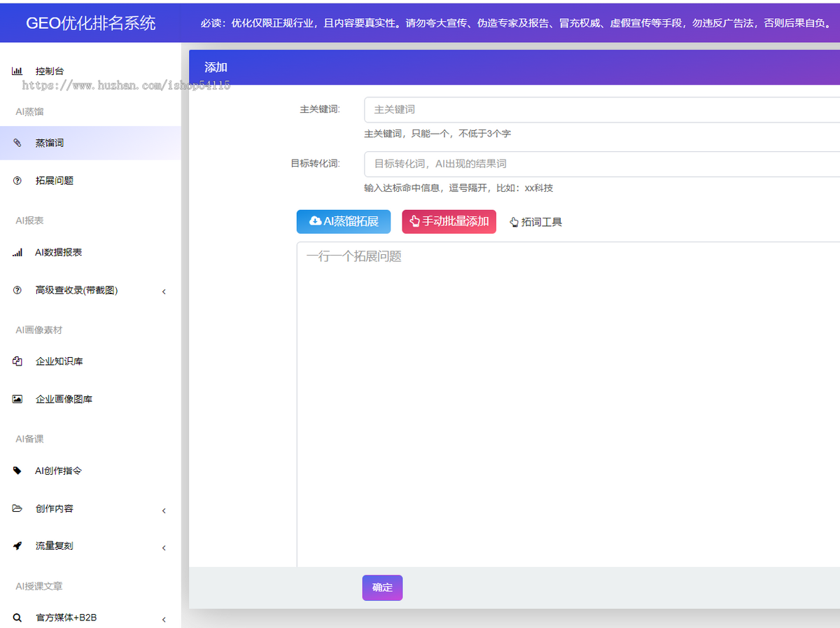840x628 pixels.
Task: Expand the 官方媒体+B2B submenu arrow
Action: (164, 620)
